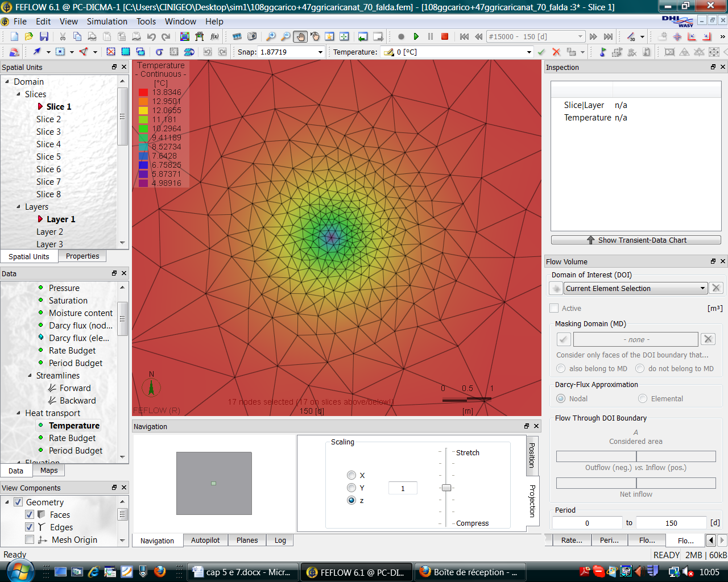Open the time step #15000 dropdown
The height and width of the screenshot is (582, 728).
click(x=580, y=36)
